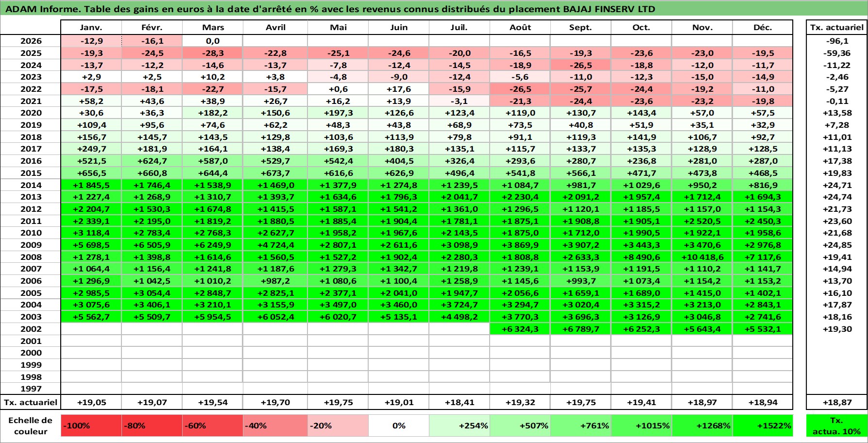Select the 2002 year row label
868x443 pixels.
pos(31,329)
